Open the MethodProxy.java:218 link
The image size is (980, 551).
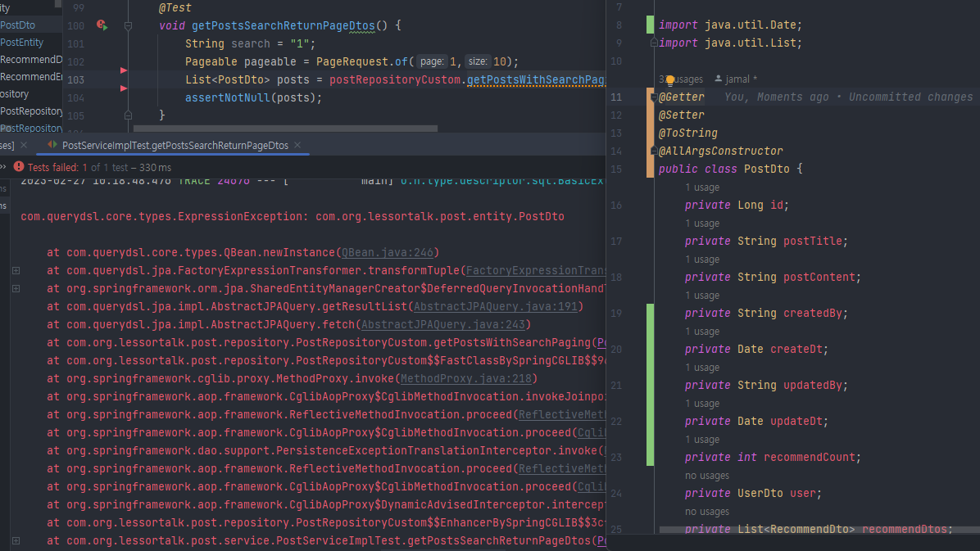(465, 378)
